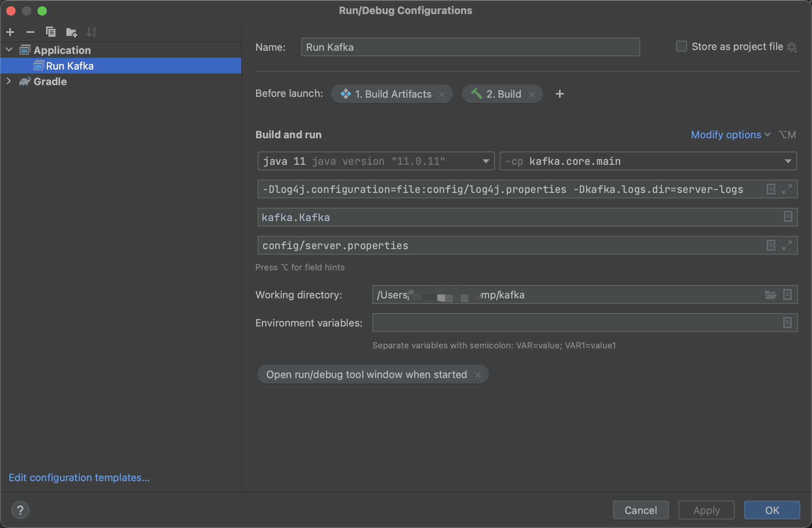Remove the selected configuration using minus icon
This screenshot has width=812, height=528.
point(30,32)
